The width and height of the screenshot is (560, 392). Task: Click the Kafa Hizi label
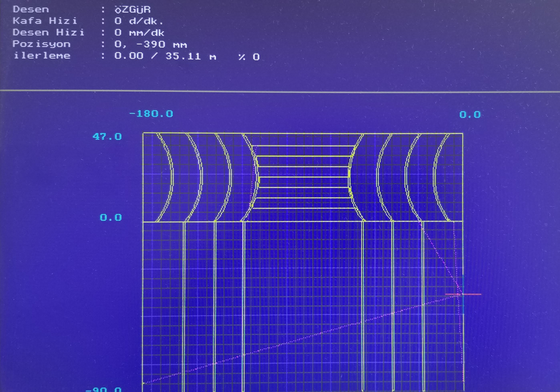click(45, 21)
